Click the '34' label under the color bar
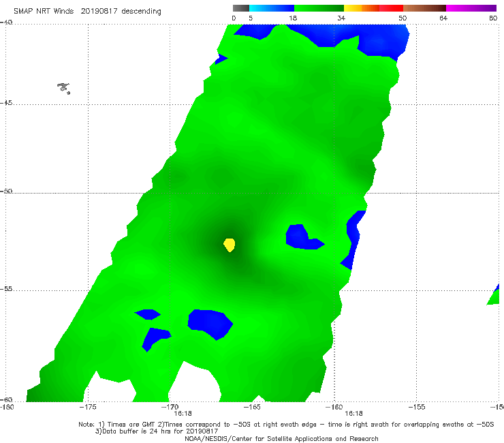The image size is (504, 443). [x=341, y=18]
